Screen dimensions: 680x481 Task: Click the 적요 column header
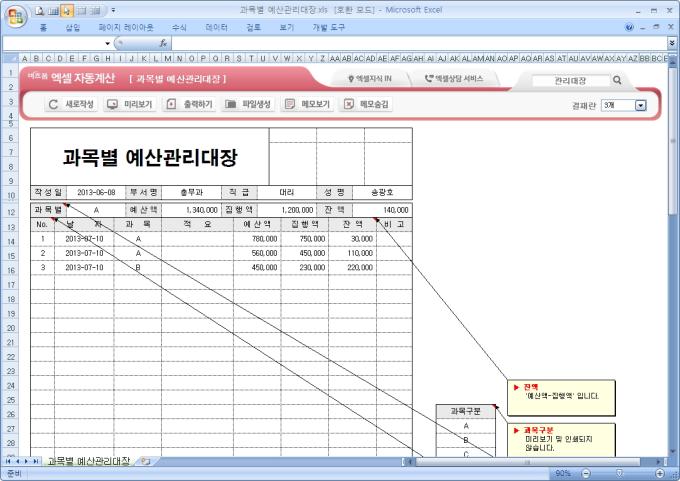tap(197, 224)
